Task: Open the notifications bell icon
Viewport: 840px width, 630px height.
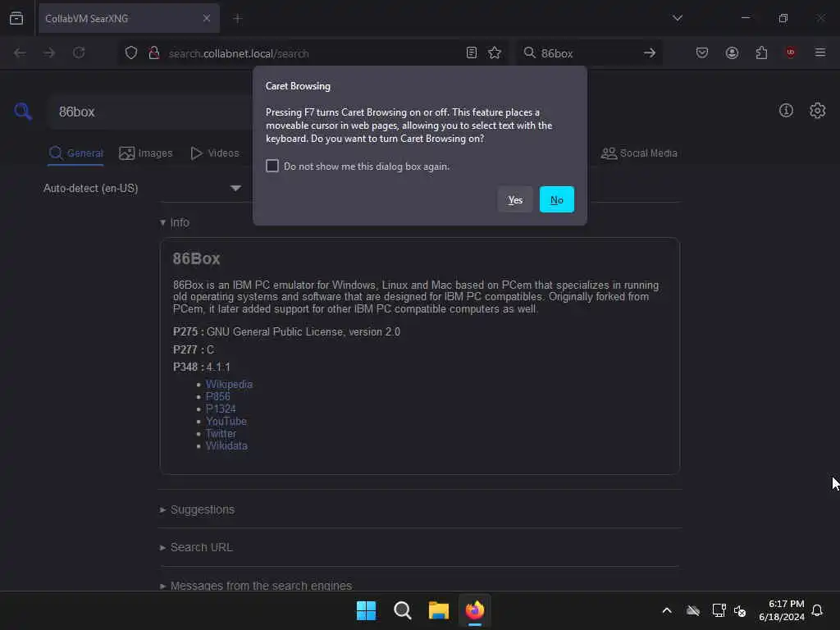Action: pyautogui.click(x=817, y=610)
